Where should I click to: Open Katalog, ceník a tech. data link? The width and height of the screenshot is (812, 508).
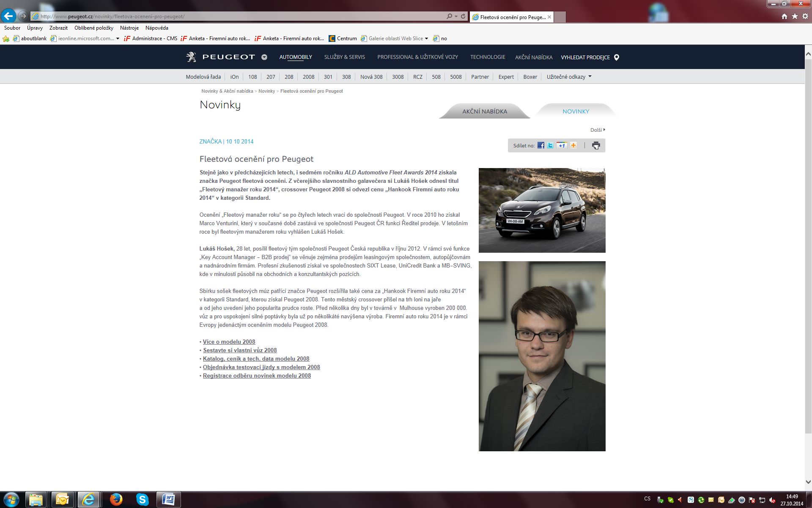[256, 359]
